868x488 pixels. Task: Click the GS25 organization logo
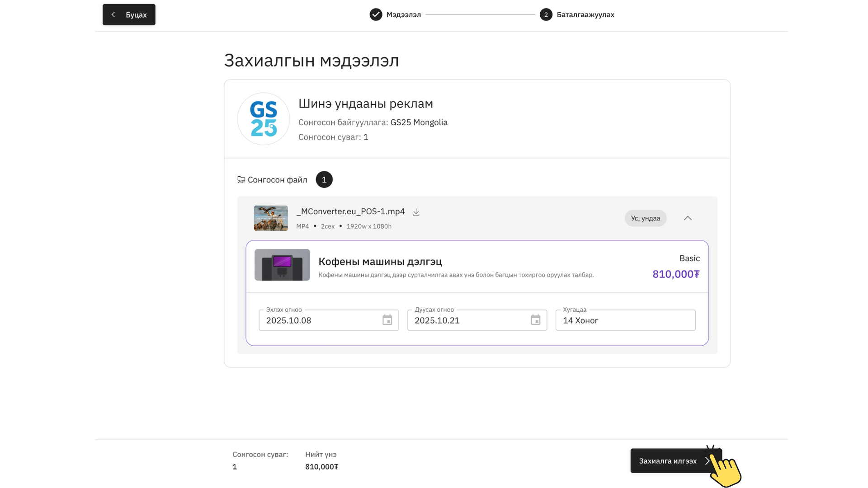[264, 119]
